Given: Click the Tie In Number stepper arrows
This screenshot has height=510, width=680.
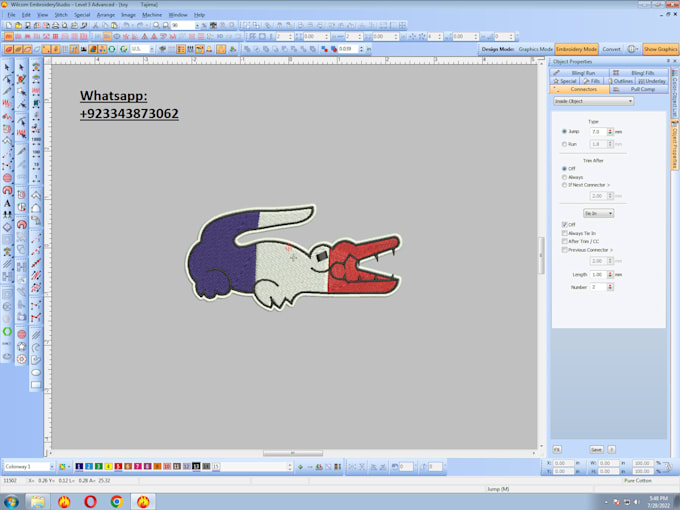Looking at the screenshot, I should pos(610,287).
